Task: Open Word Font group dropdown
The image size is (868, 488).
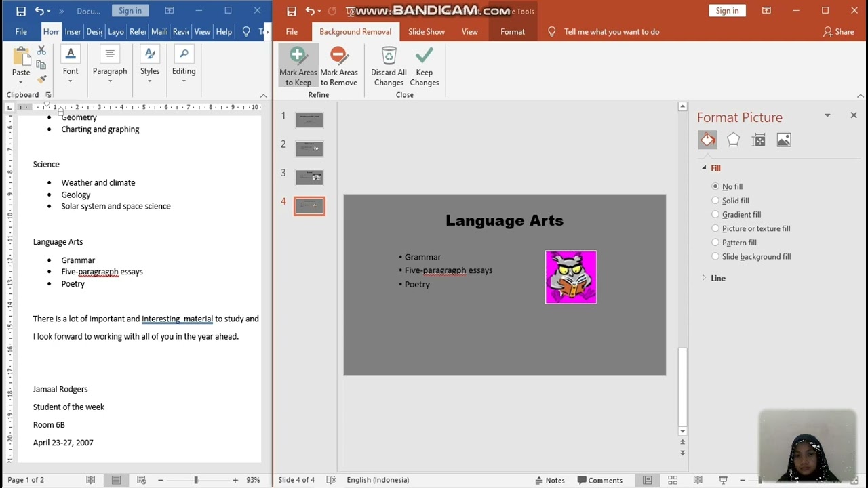Action: click(x=71, y=64)
